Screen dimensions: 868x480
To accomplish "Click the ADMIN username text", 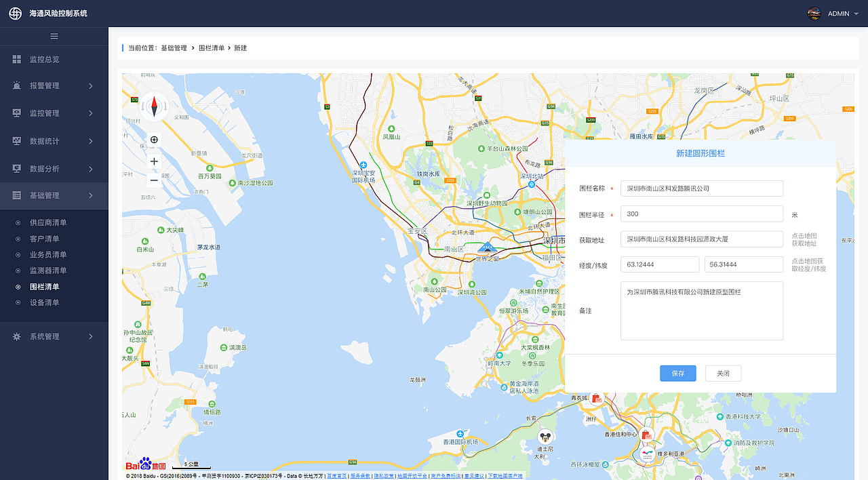I will pos(838,14).
